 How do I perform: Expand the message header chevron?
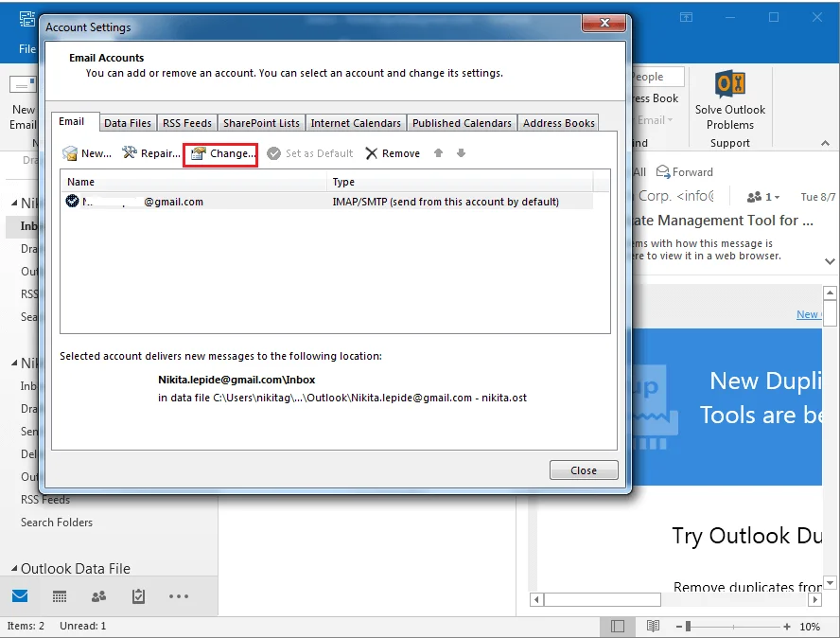click(x=830, y=261)
